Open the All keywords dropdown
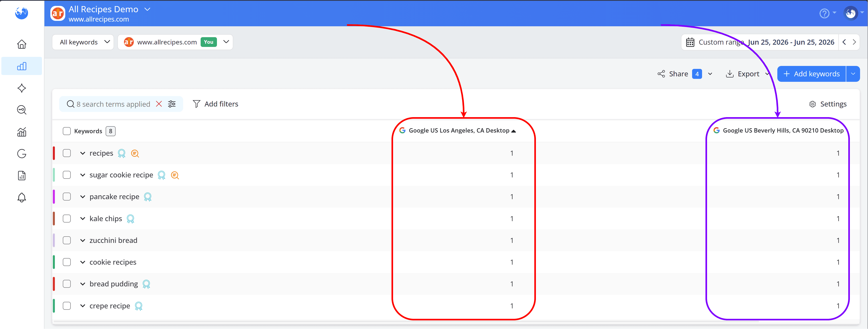Image resolution: width=868 pixels, height=329 pixels. (x=83, y=42)
